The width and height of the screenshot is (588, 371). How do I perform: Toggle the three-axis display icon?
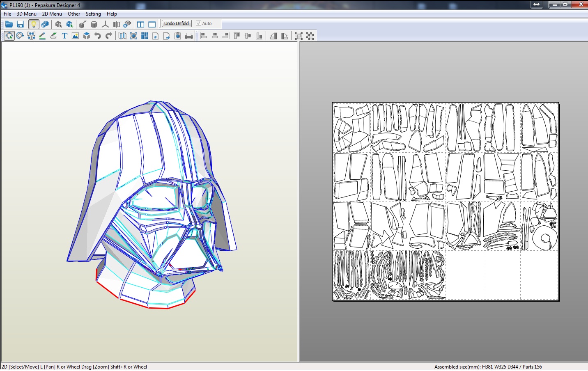coord(105,24)
